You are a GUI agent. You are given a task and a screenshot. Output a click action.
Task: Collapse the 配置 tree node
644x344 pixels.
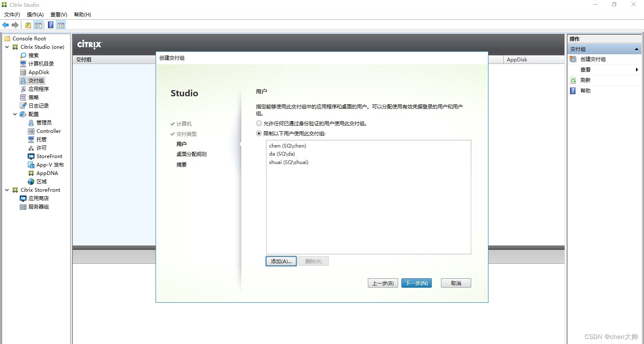pos(15,114)
